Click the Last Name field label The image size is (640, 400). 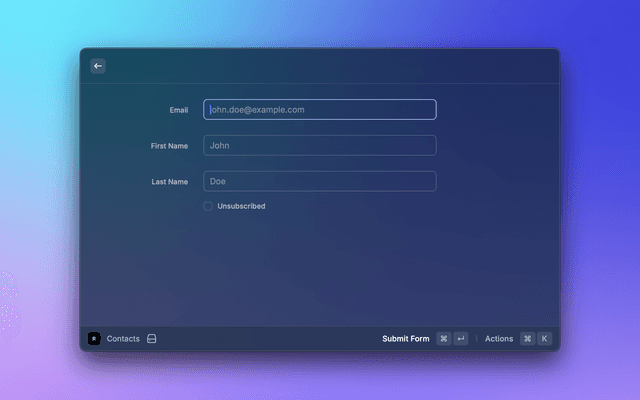[169, 182]
